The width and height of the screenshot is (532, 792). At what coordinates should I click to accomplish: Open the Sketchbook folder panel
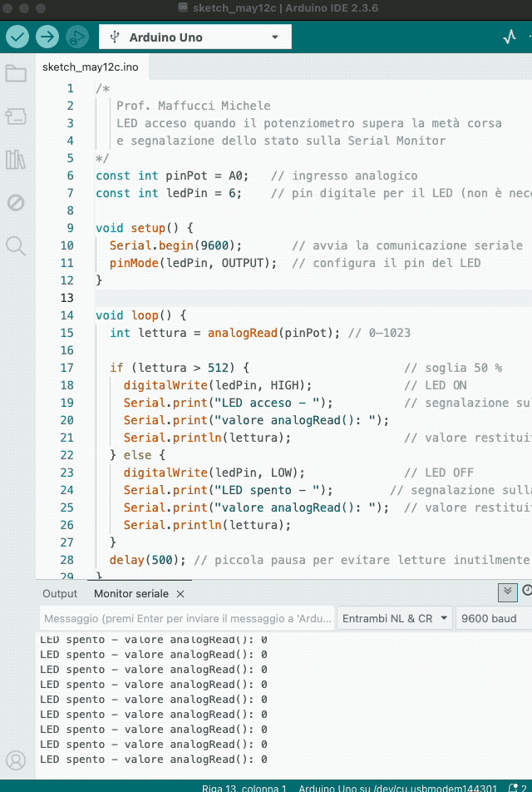[16, 73]
